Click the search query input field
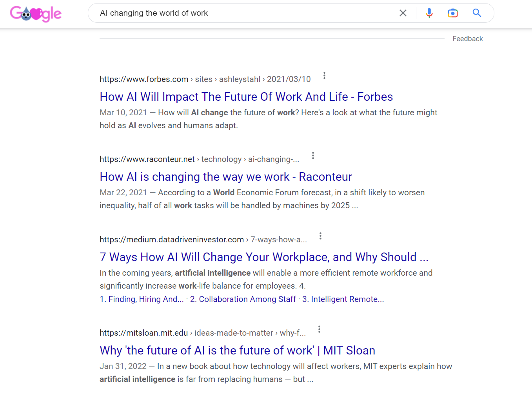This screenshot has width=532, height=398. [x=247, y=13]
